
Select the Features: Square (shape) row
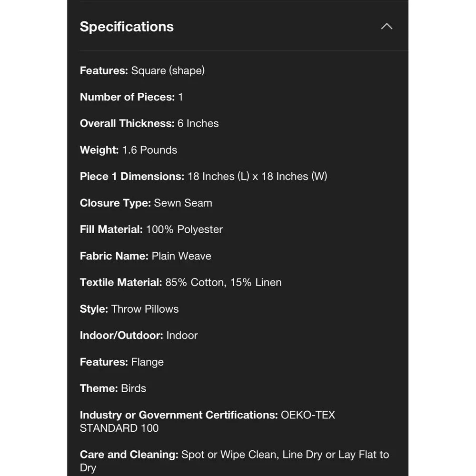click(x=142, y=70)
